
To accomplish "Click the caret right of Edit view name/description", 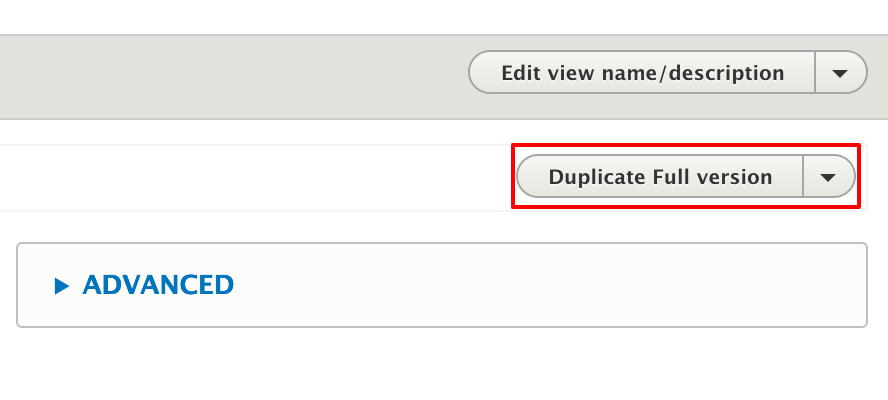I will tap(840, 73).
